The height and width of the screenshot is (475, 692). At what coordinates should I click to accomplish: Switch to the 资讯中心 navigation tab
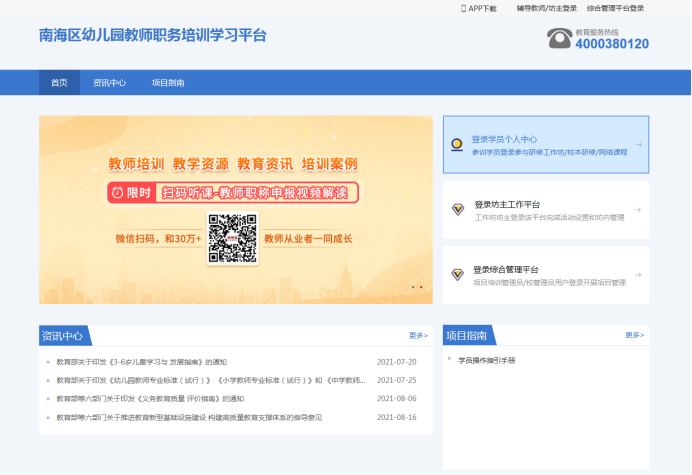coord(109,83)
